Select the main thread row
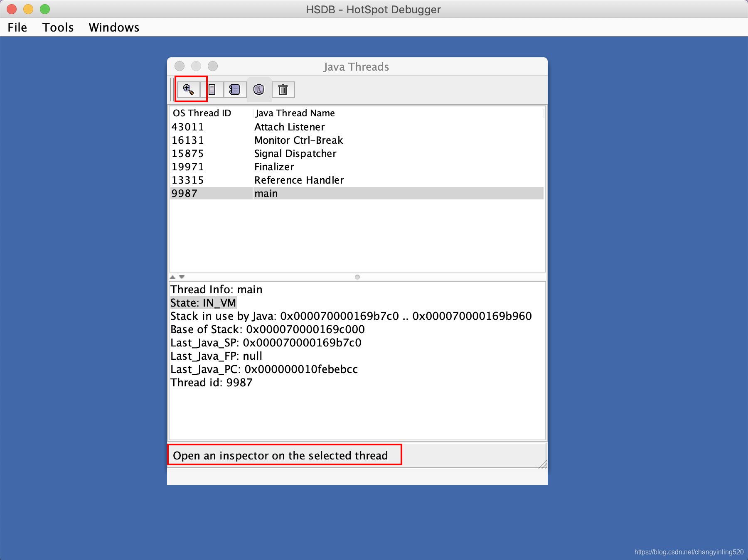 point(357,194)
